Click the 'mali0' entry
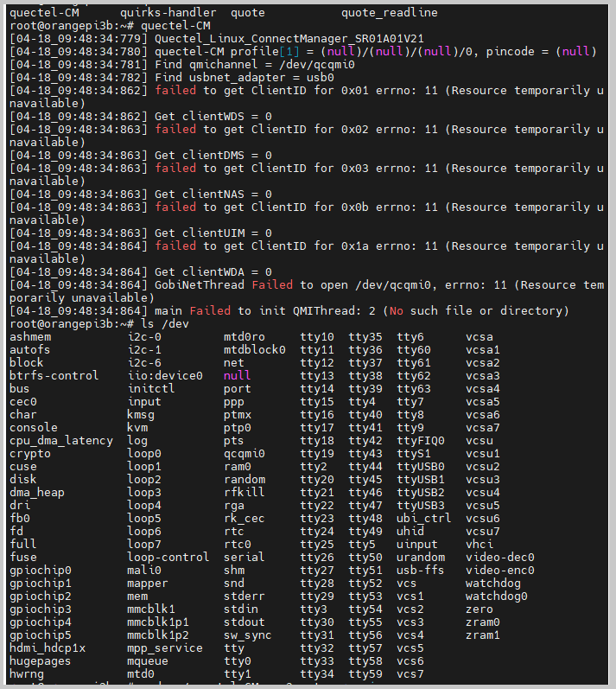 tap(144, 571)
